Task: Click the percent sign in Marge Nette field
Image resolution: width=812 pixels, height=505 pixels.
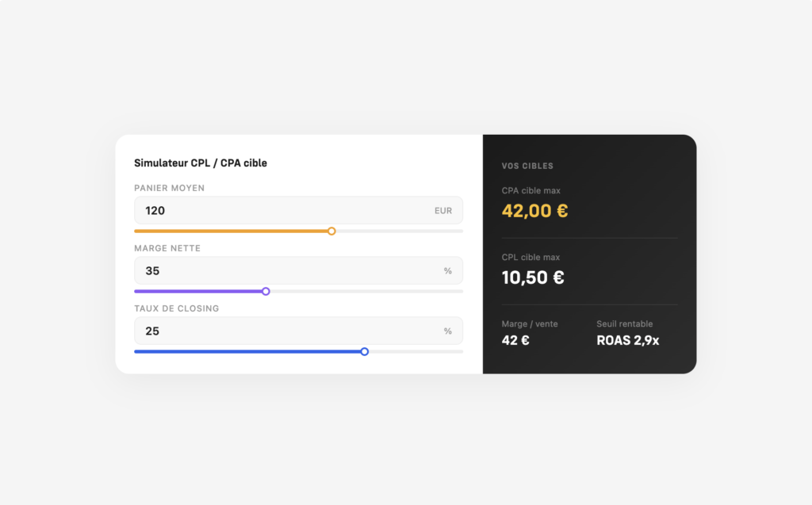Action: click(x=448, y=271)
